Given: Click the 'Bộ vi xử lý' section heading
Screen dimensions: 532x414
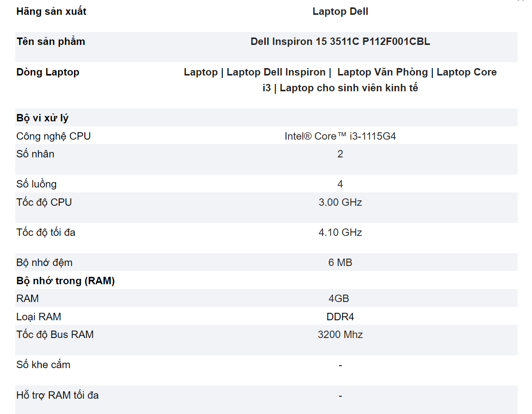Looking at the screenshot, I should (x=42, y=118).
